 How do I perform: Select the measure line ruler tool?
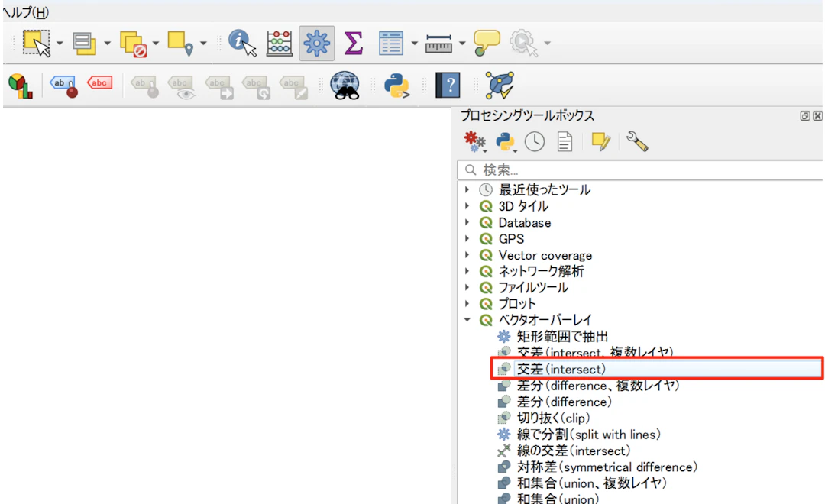pos(438,44)
